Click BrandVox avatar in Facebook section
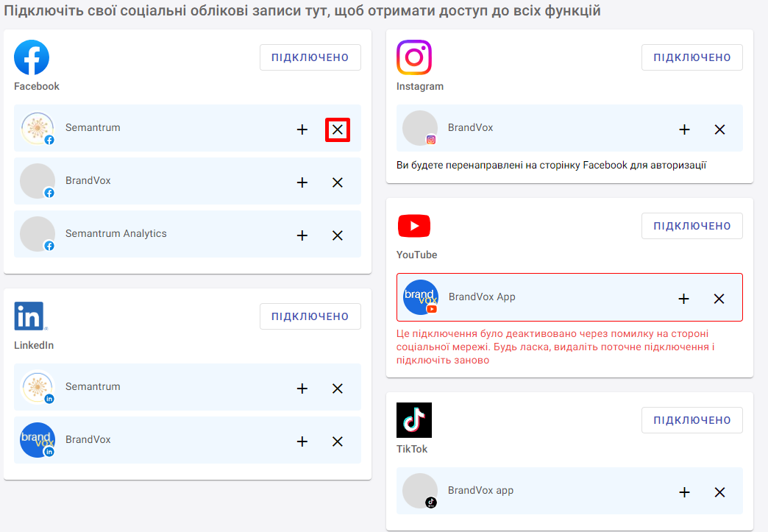This screenshot has height=532, width=768. click(x=38, y=181)
